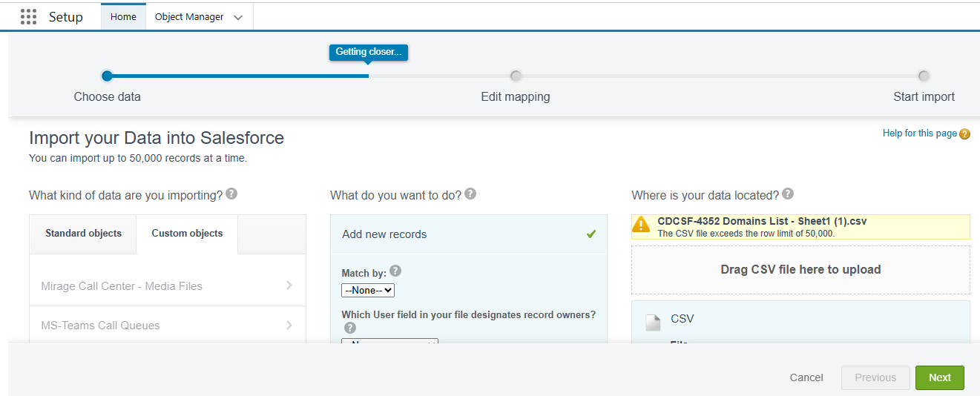Click the Cancel link

[x=806, y=377]
